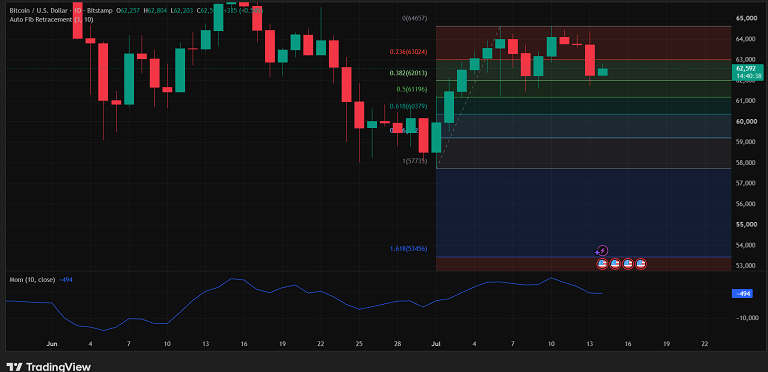This screenshot has height=372, width=768.
Task: Click the O62,257 open value in the legend
Action: (127, 10)
